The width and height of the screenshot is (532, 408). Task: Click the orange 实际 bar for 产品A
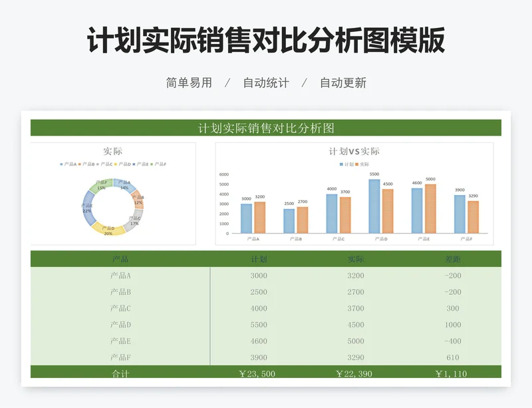(x=260, y=218)
